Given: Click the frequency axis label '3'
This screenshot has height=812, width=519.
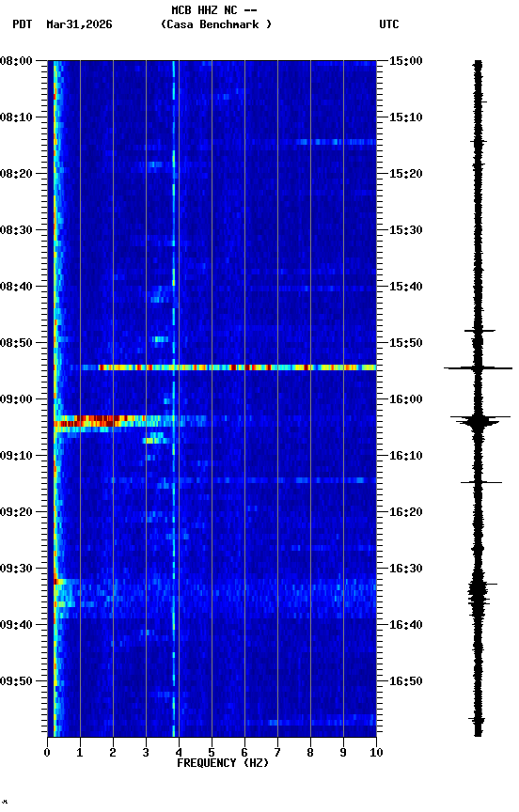Looking at the screenshot, I should [x=146, y=753].
